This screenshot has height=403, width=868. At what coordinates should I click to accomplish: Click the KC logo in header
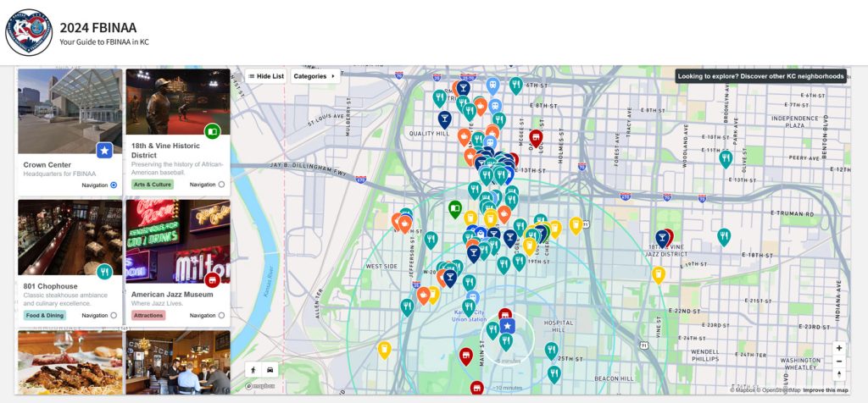28,32
